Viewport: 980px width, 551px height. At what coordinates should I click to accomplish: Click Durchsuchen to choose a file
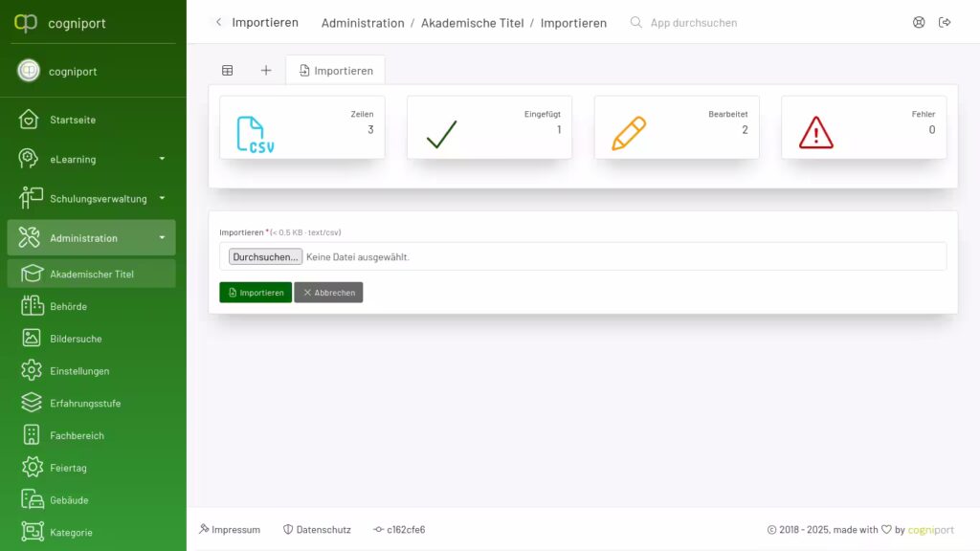click(x=265, y=255)
